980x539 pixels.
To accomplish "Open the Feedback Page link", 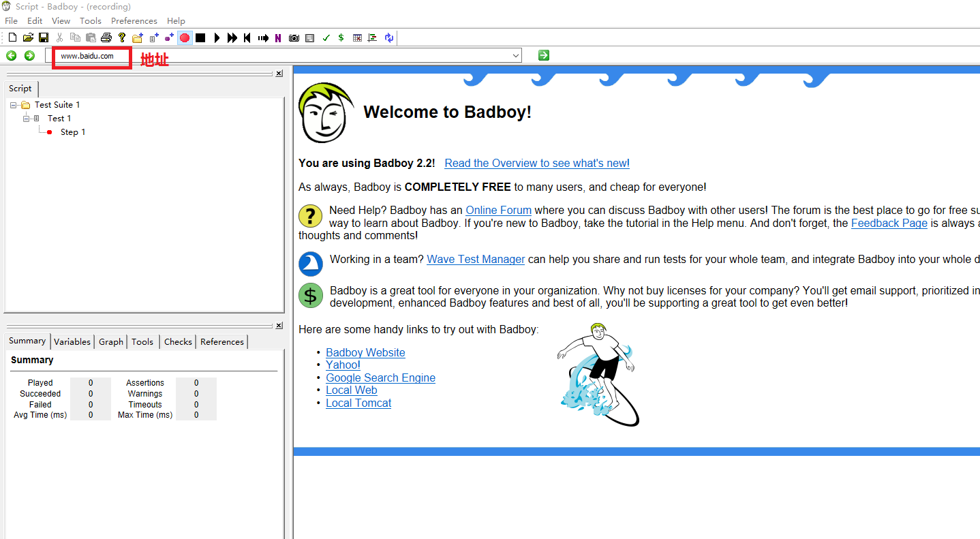I will [889, 223].
